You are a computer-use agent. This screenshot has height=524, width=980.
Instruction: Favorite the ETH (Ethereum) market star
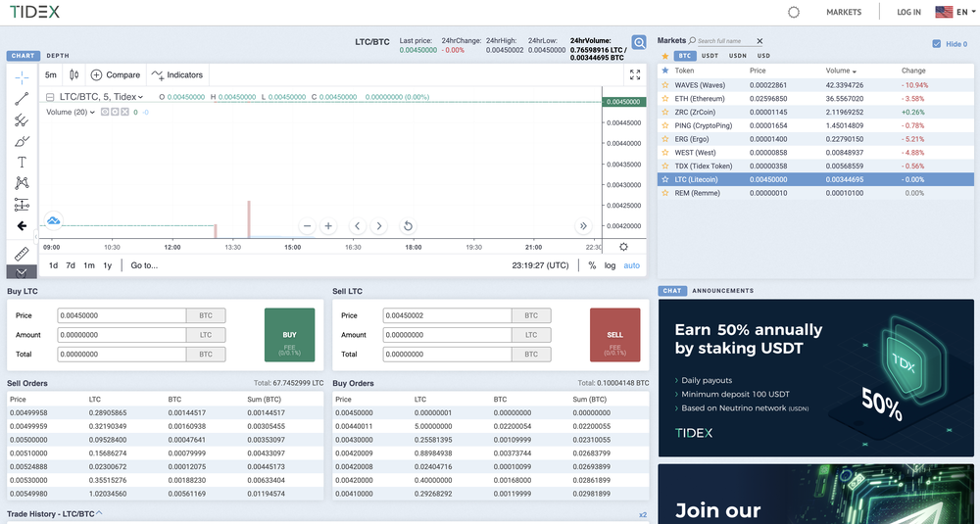(x=665, y=99)
